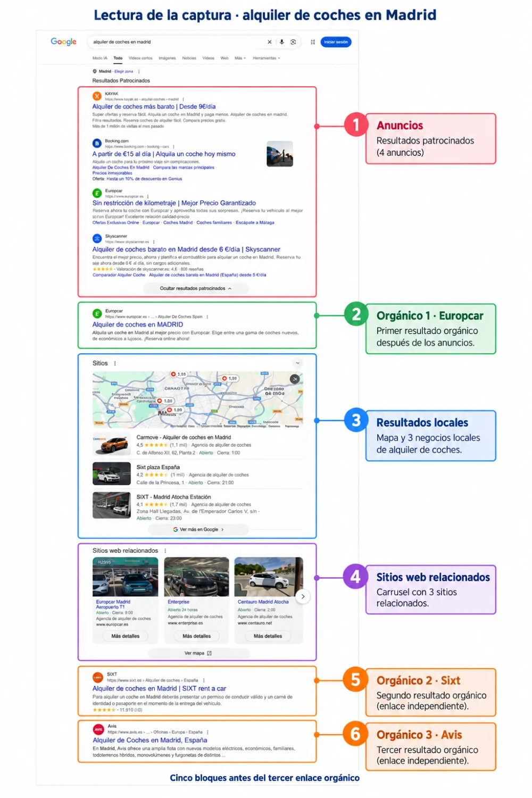The height and width of the screenshot is (798, 532).
Task: Open the 'Sixt plaza España' listing
Action: click(x=158, y=467)
